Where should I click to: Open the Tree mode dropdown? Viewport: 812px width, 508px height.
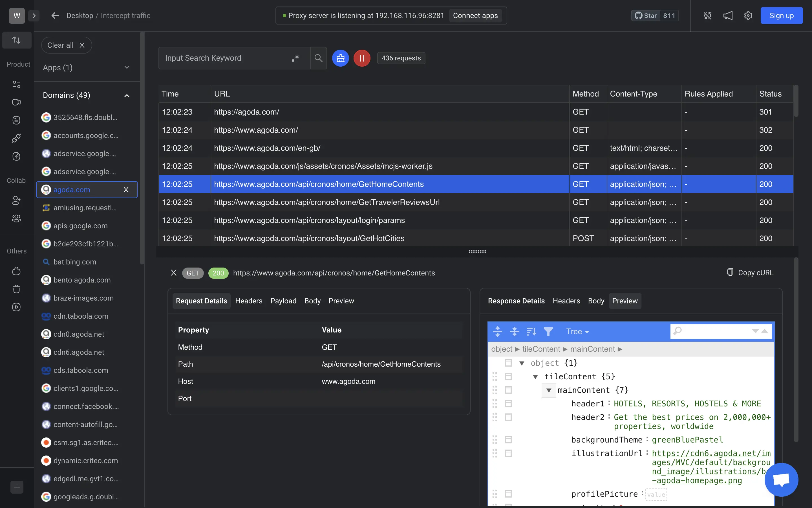point(577,332)
